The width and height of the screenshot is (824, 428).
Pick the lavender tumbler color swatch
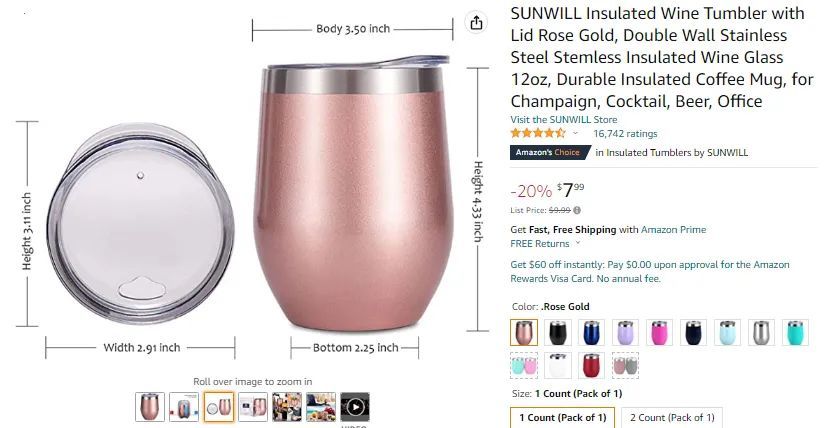pos(625,332)
